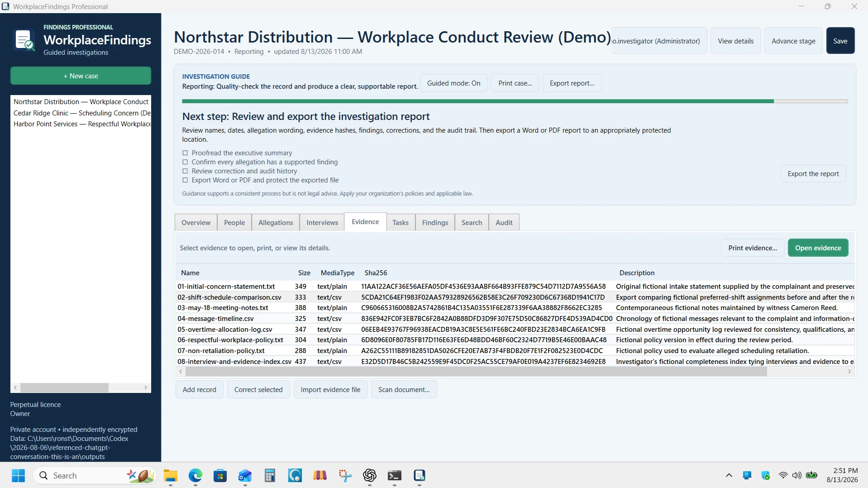Open View details
The width and height of the screenshot is (868, 488).
tap(735, 41)
